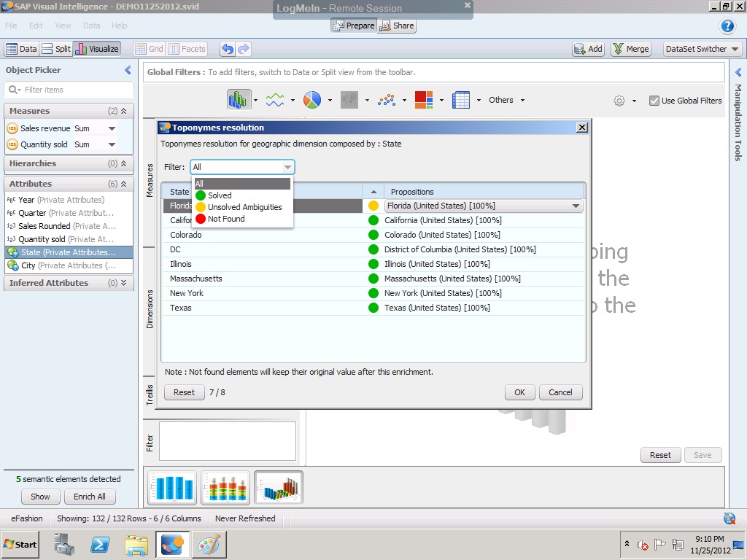Open the blue help question icon
The image size is (747, 560).
click(727, 26)
